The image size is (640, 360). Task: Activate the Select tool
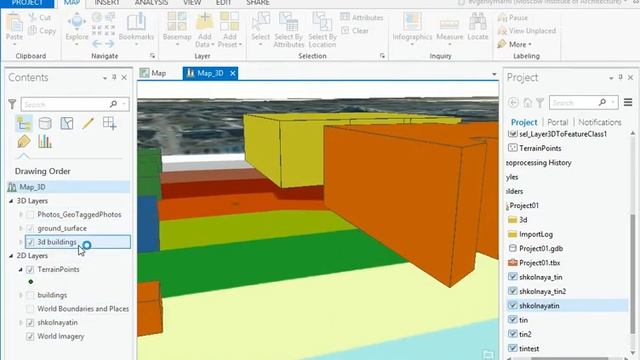click(x=260, y=29)
